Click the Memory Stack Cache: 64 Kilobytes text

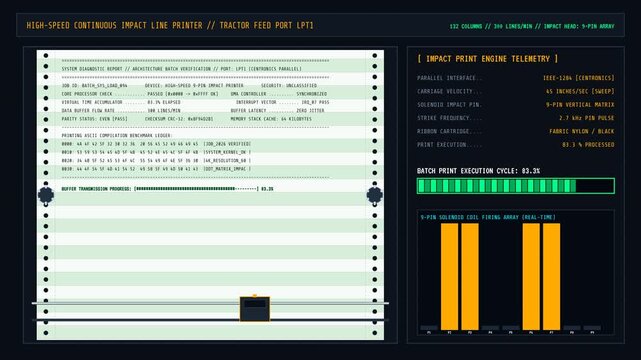click(x=271, y=119)
